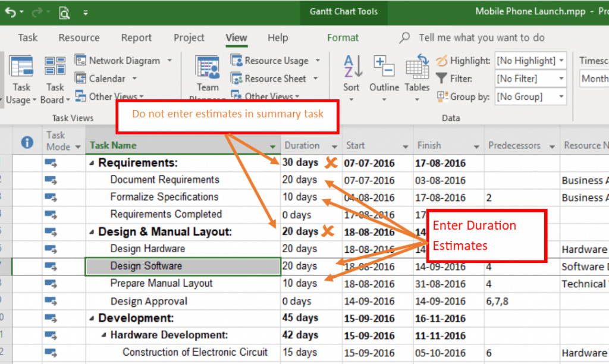Click the Indicators column info icon
609x364 pixels.
pyautogui.click(x=27, y=143)
